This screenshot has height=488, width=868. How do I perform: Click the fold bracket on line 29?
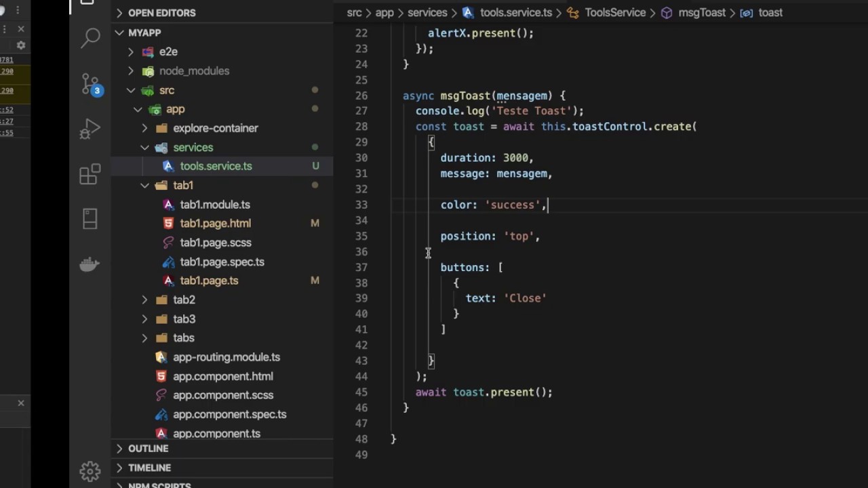431,142
